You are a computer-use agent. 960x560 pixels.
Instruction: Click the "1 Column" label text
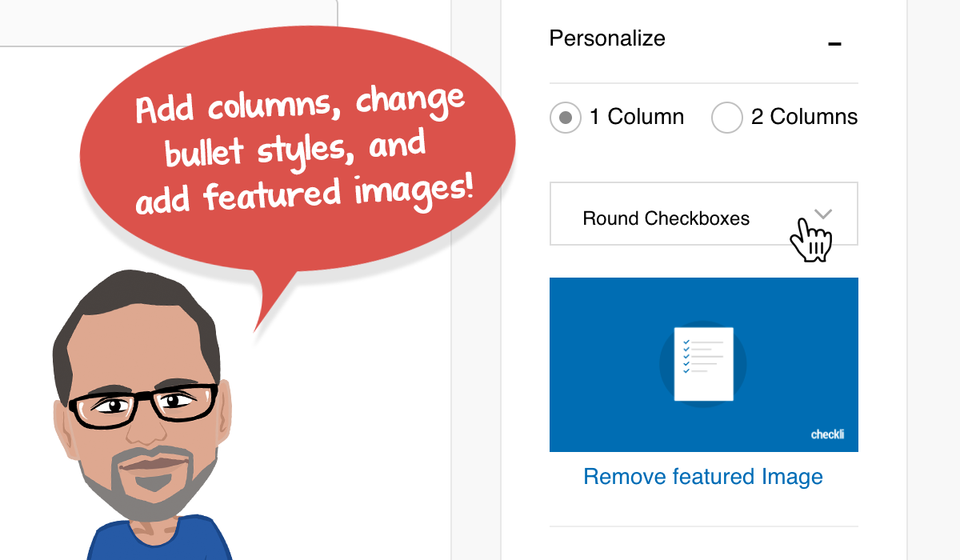[637, 118]
